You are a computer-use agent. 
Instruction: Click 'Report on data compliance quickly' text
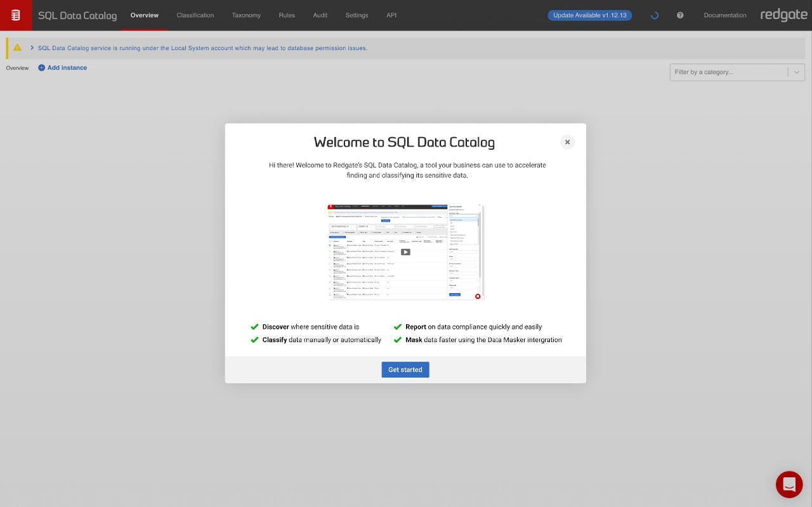click(474, 327)
